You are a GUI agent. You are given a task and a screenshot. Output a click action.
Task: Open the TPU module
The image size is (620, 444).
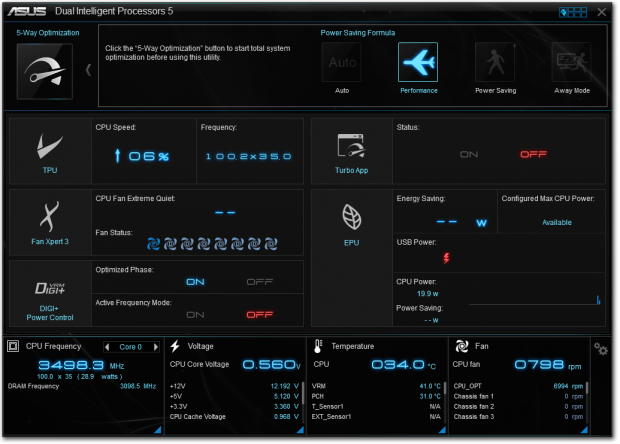coord(50,150)
